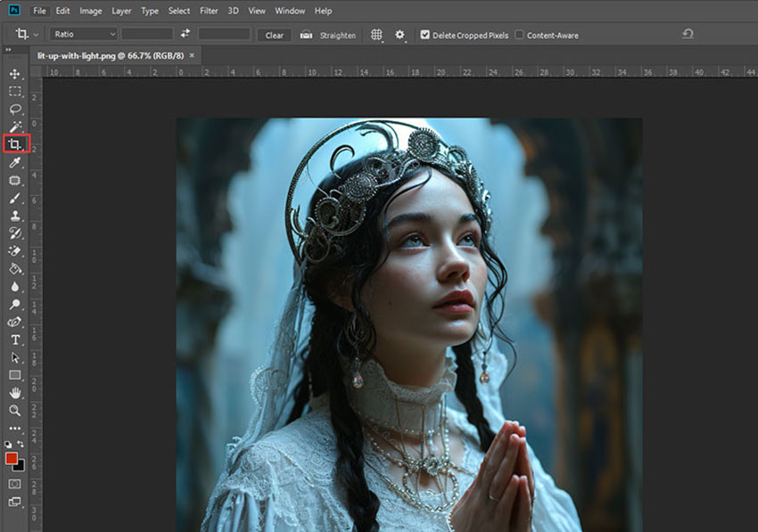The image size is (758, 532).
Task: Click the vertical ruler beside canvas
Action: click(x=37, y=305)
